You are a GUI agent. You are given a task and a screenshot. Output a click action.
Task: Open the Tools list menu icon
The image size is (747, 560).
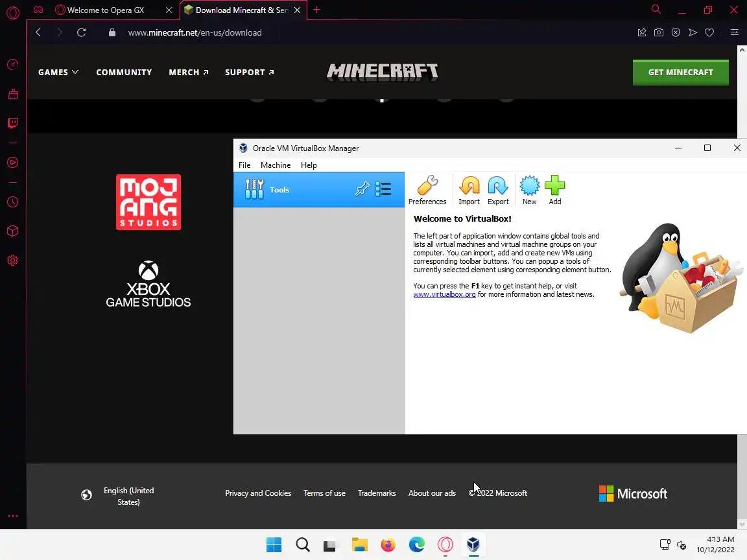(x=383, y=189)
